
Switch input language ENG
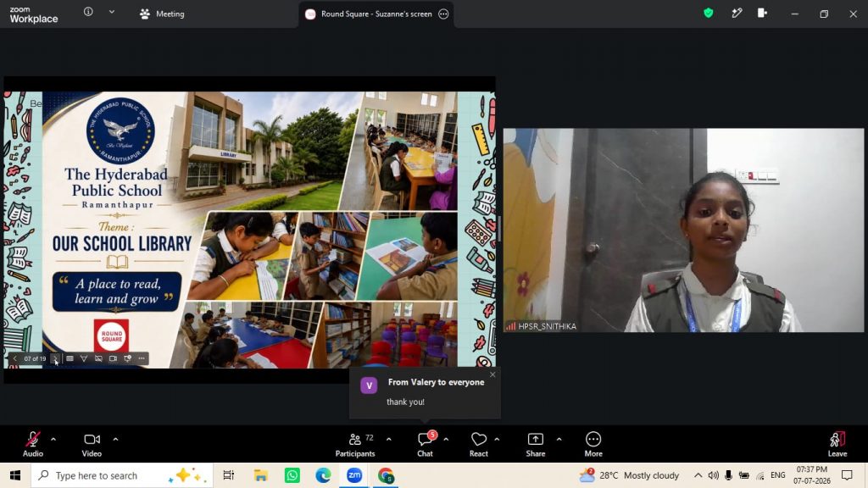coord(778,475)
